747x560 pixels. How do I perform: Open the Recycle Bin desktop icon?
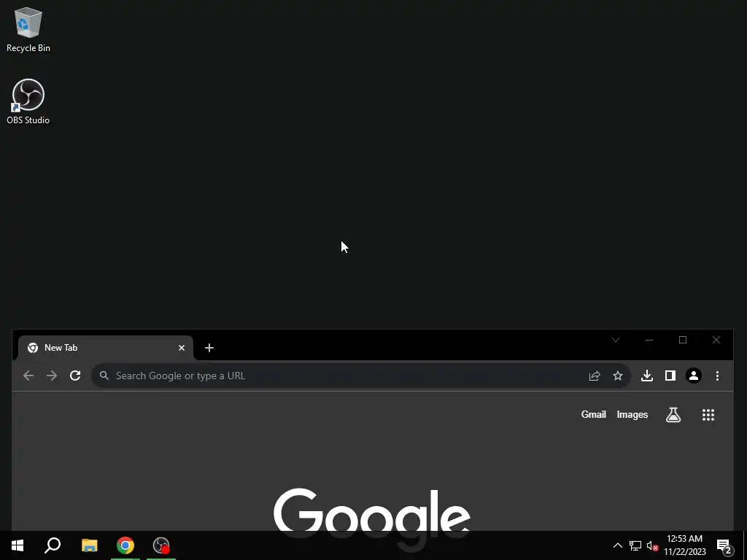(28, 29)
